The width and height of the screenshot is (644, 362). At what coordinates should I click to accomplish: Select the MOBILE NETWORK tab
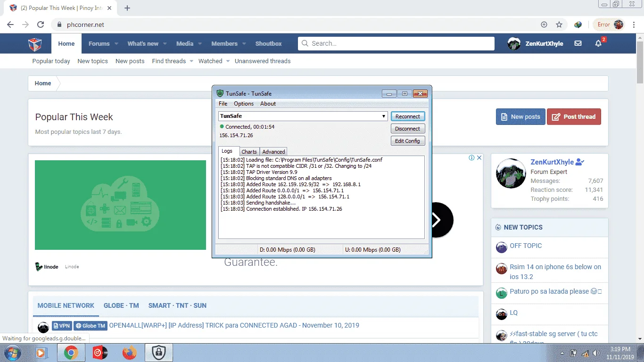click(x=66, y=305)
